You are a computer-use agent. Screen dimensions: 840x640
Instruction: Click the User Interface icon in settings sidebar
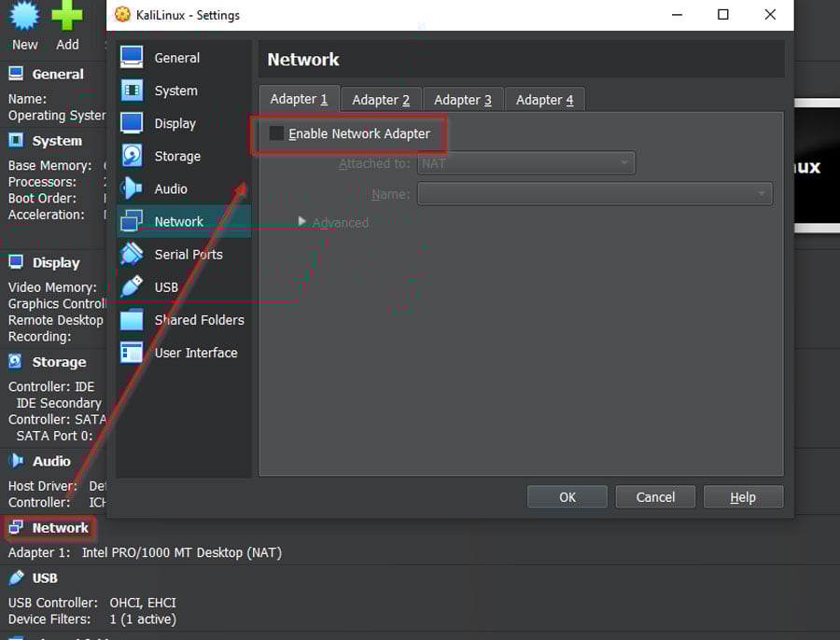tap(132, 353)
